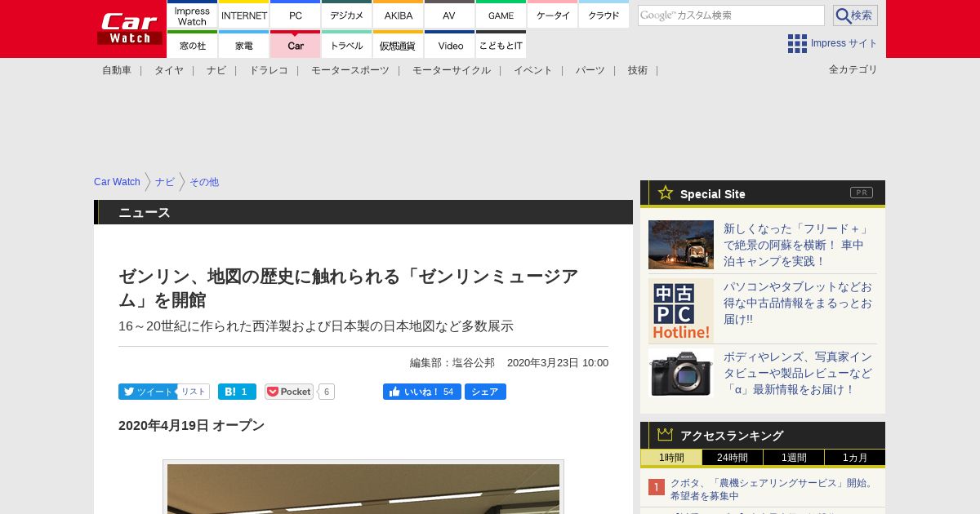Open the α 最新情報 camera link
The height and width of the screenshot is (514, 980).
click(x=798, y=373)
